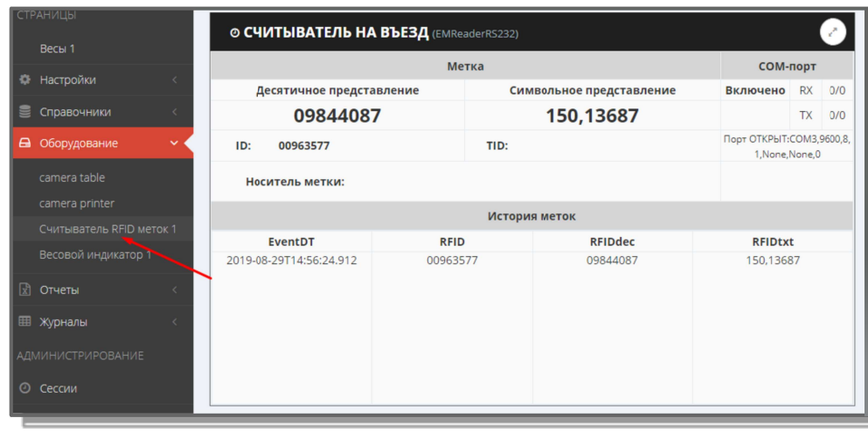Click the 150,13687 cell in history table
This screenshot has height=432, width=868.
[x=773, y=261]
